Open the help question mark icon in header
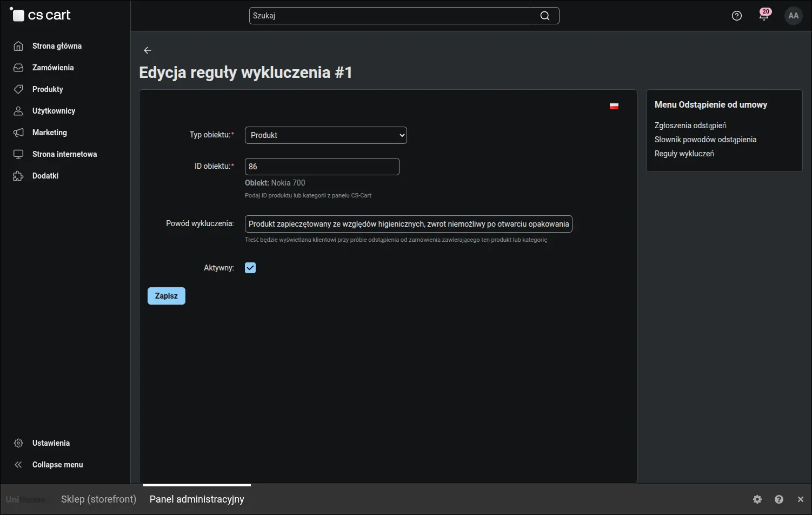Screen dimensions: 812x515 coord(737,16)
